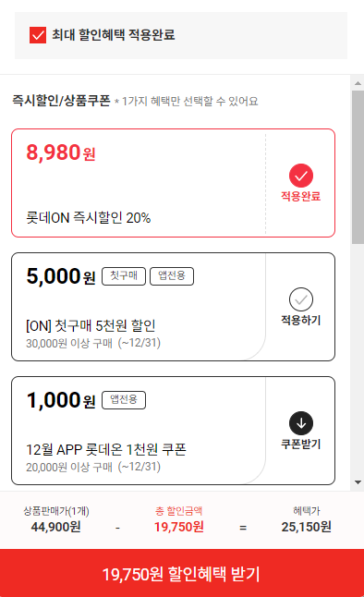This screenshot has height=597, width=364.
Task: Click the 혜택가 25,150원 value
Action: 307,527
